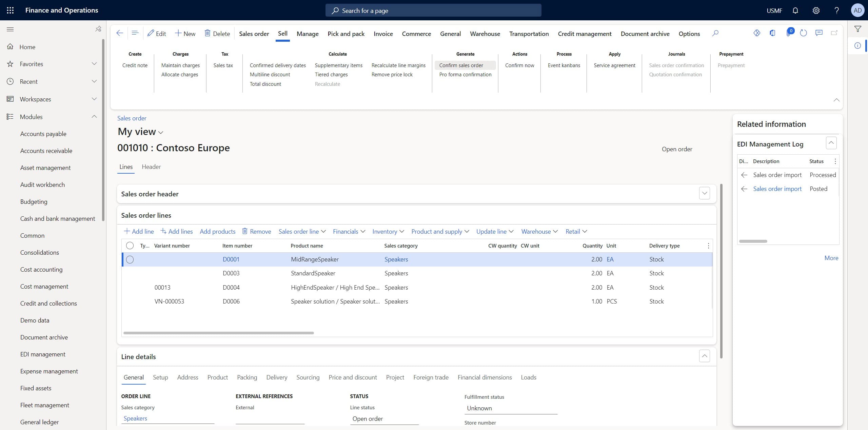Open the app launcher waffle icon

pyautogui.click(x=10, y=10)
